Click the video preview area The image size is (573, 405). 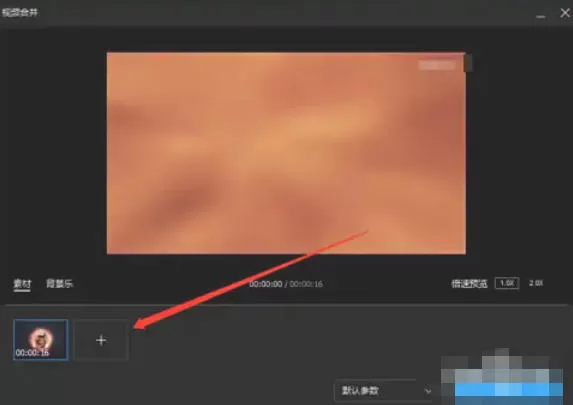286,153
